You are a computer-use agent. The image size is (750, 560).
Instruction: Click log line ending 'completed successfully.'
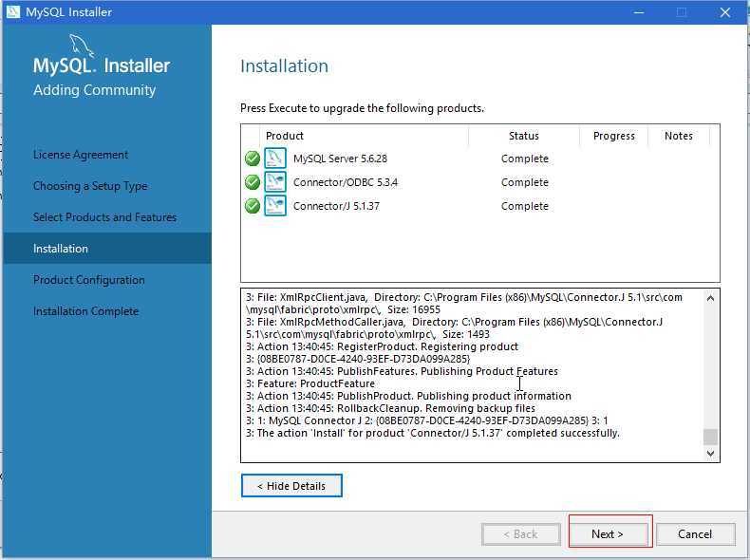[x=433, y=433]
